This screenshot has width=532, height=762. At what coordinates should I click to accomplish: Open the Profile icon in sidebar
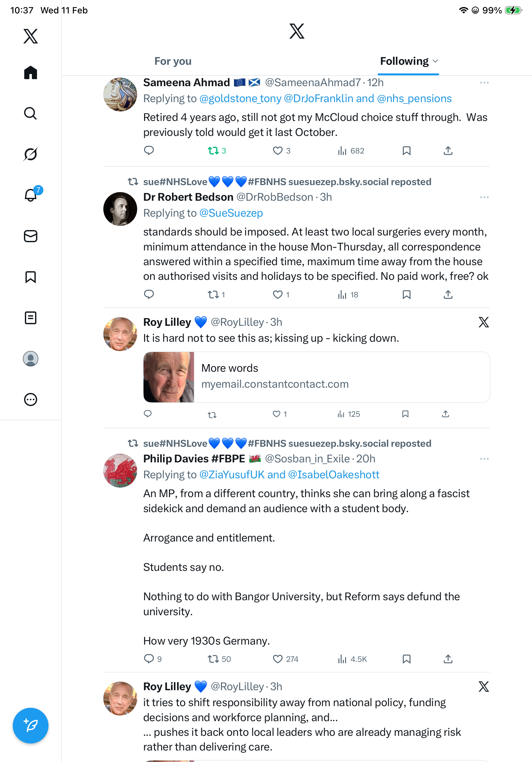pyautogui.click(x=31, y=359)
